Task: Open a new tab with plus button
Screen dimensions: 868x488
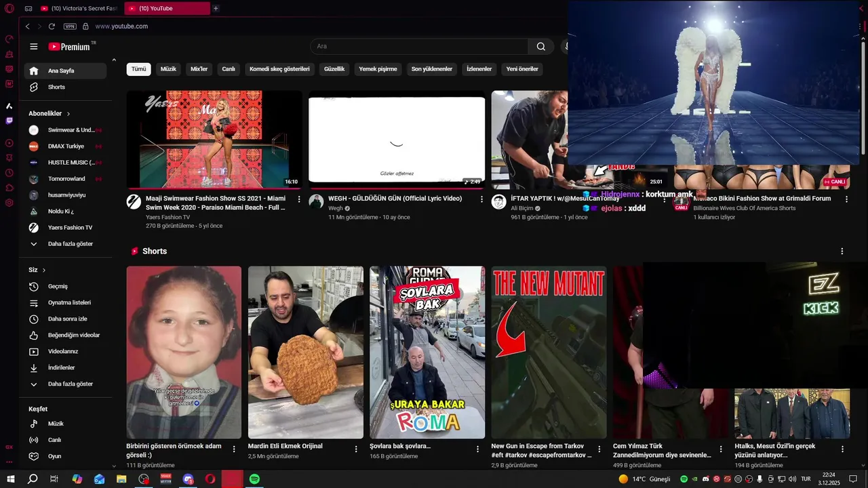Action: coord(216,8)
